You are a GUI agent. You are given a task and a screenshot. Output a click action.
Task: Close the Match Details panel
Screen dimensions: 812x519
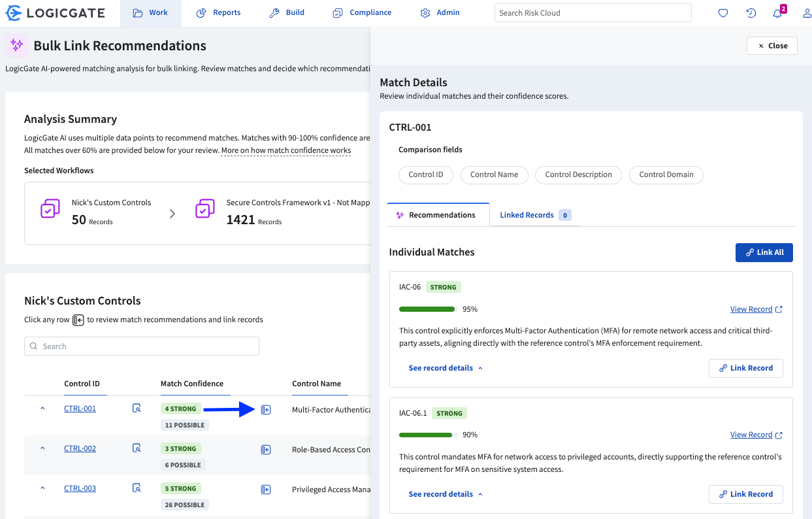[x=772, y=46]
